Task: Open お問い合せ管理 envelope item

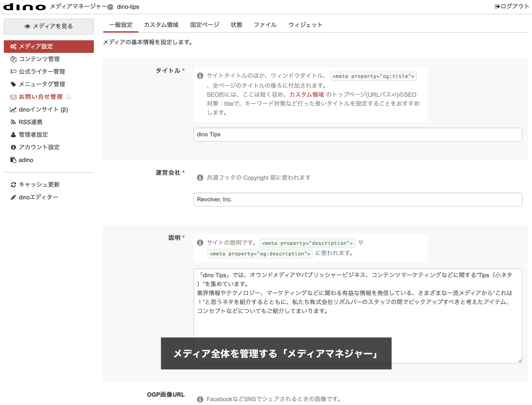Action: (41, 97)
